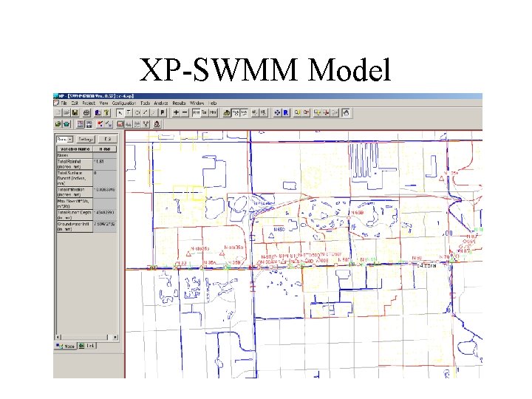Screen dimensions: 532x399
Task: Click the yellow zoom magnifier Q icon
Action: (298, 112)
